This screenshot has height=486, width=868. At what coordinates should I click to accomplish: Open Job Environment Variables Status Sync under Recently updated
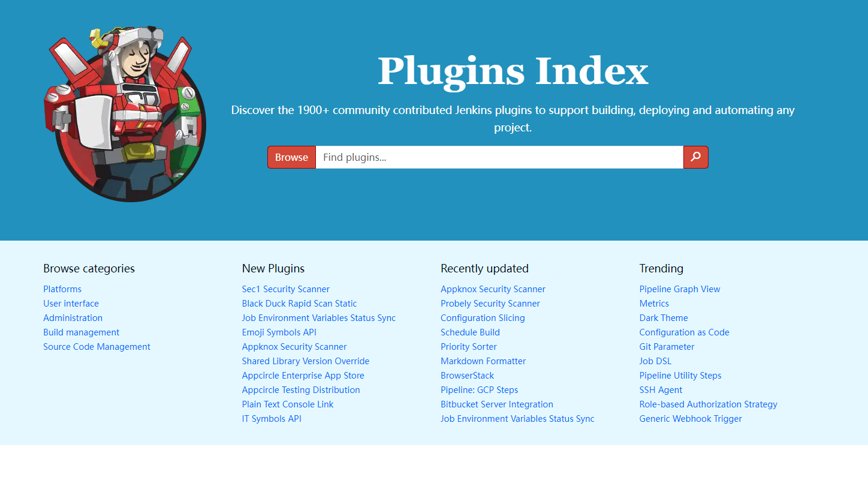(x=517, y=419)
